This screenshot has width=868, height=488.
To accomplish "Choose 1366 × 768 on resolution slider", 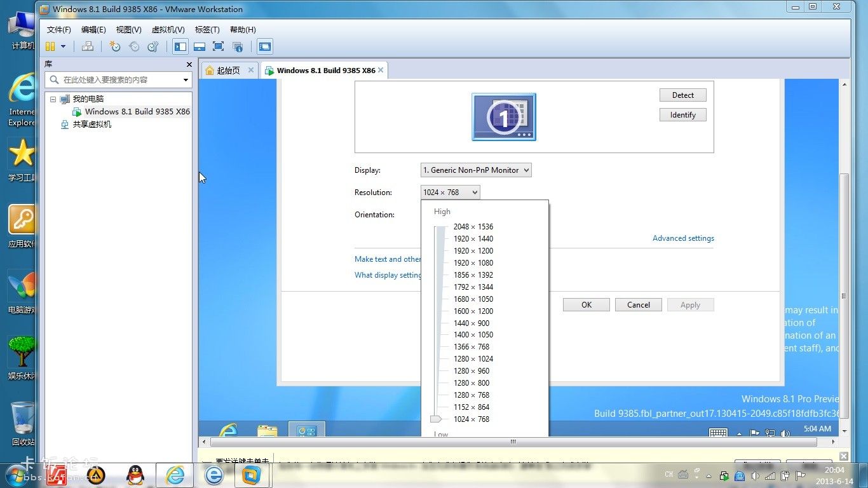I will [x=471, y=347].
